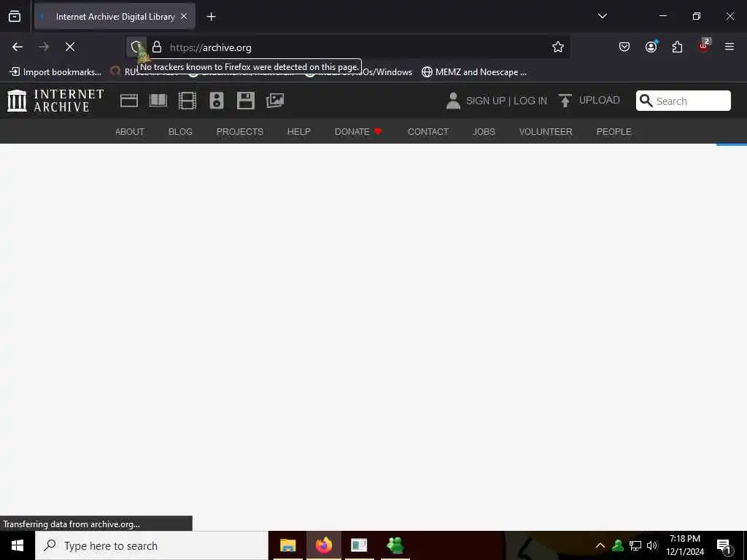Open the Web (Wayback) media icon
The width and height of the screenshot is (747, 560).
tap(129, 101)
